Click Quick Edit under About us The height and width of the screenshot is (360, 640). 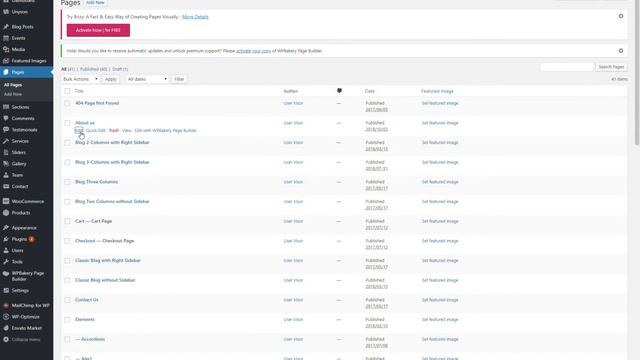pyautogui.click(x=96, y=130)
